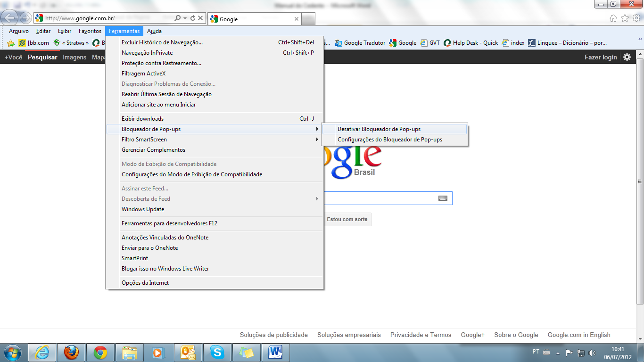
Task: Switch to Microsoft Word in taskbar
Action: click(x=275, y=353)
